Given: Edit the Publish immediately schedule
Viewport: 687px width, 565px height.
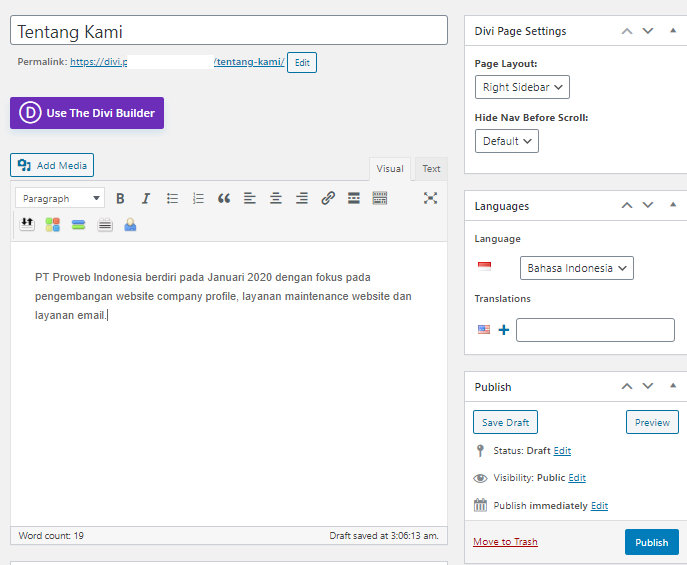Looking at the screenshot, I should click(x=599, y=506).
